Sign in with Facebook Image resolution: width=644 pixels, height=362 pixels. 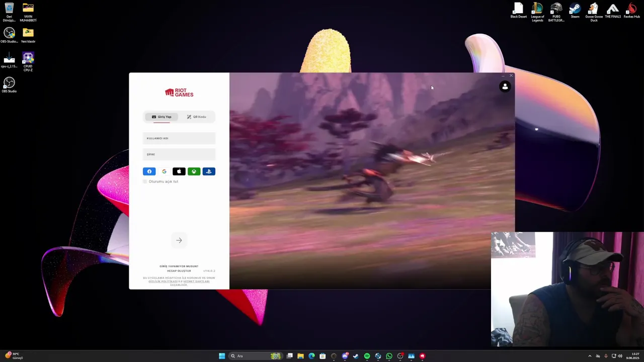click(x=149, y=171)
